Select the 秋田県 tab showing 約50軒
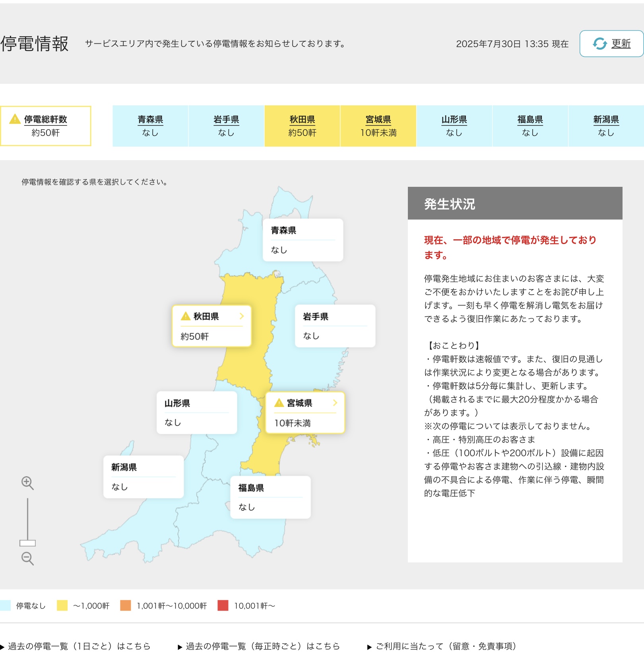This screenshot has height=663, width=644. (x=302, y=126)
